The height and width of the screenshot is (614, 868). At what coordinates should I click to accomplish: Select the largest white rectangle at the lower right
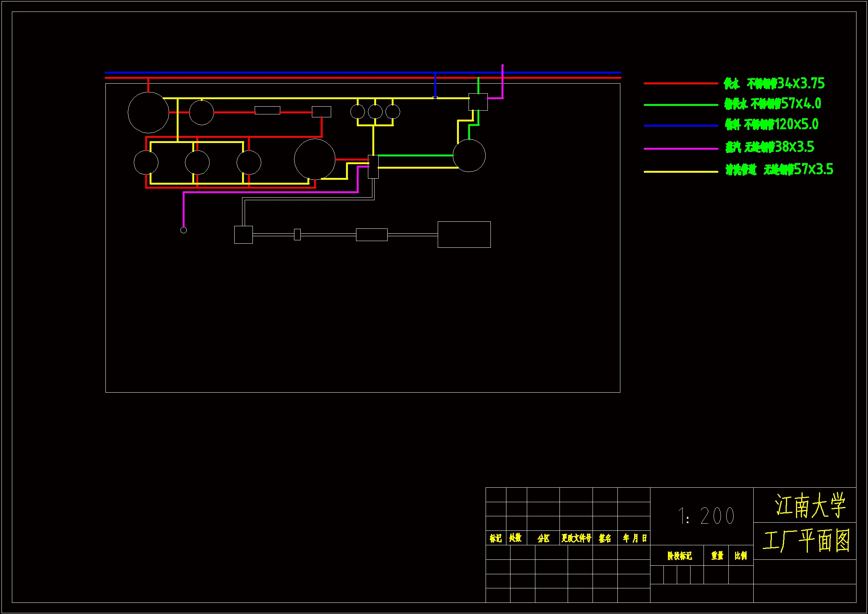(464, 234)
